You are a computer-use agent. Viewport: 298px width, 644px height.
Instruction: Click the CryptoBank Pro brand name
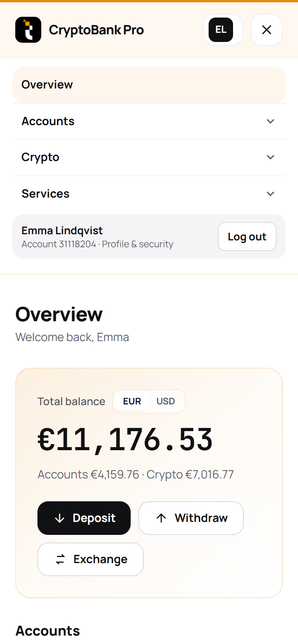[96, 30]
